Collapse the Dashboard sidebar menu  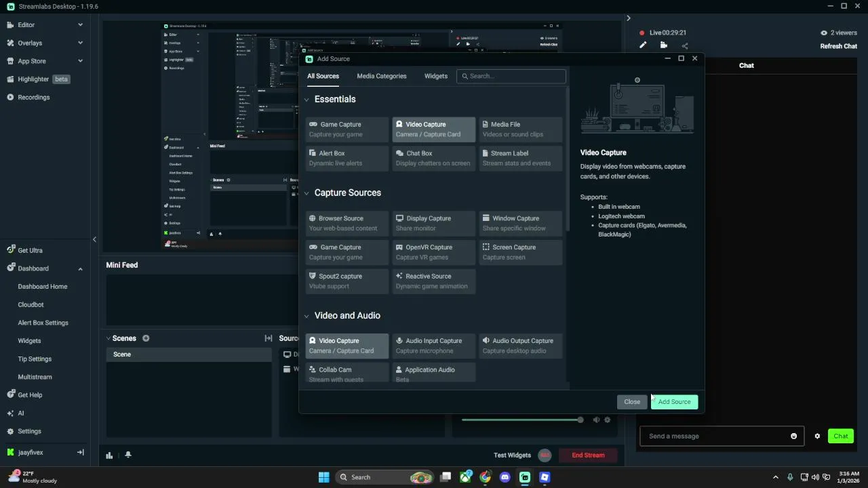click(80, 268)
